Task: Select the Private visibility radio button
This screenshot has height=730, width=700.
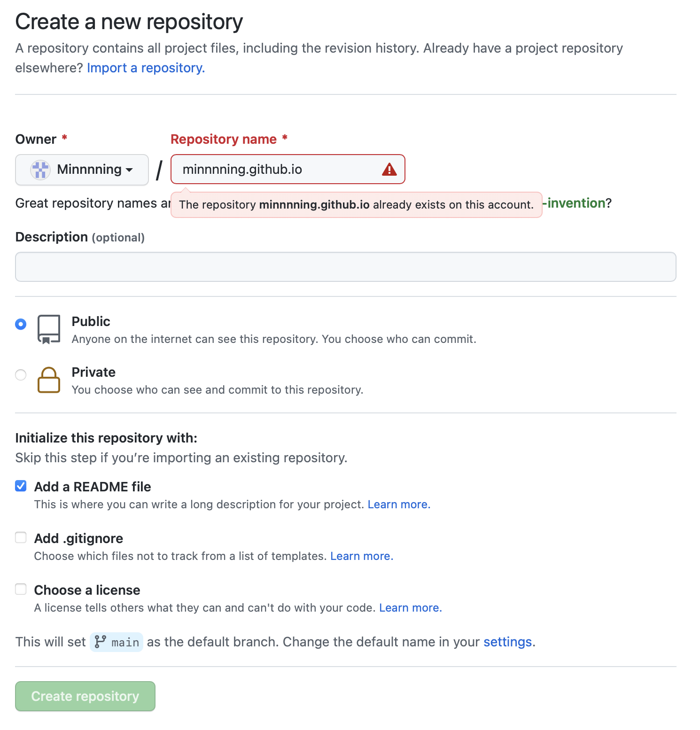Action: 21,375
